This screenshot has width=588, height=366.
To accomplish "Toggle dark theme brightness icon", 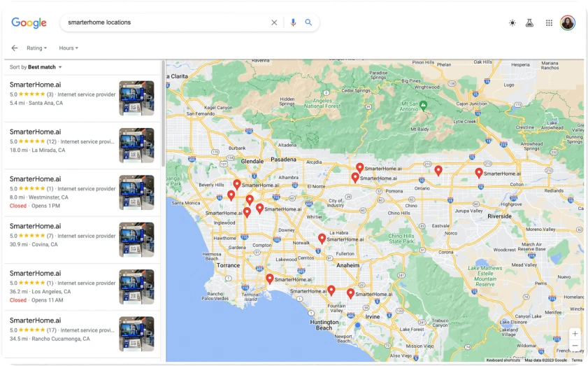I will pos(512,23).
